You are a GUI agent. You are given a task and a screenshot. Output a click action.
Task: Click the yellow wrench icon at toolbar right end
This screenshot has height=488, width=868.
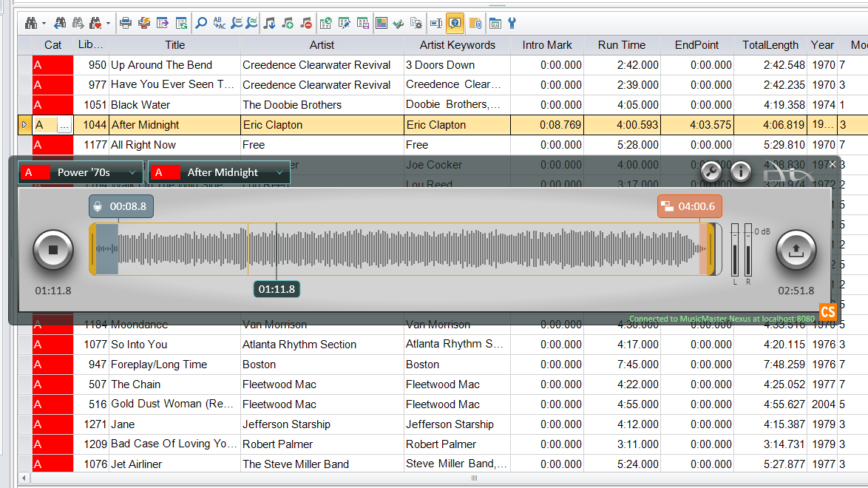512,23
